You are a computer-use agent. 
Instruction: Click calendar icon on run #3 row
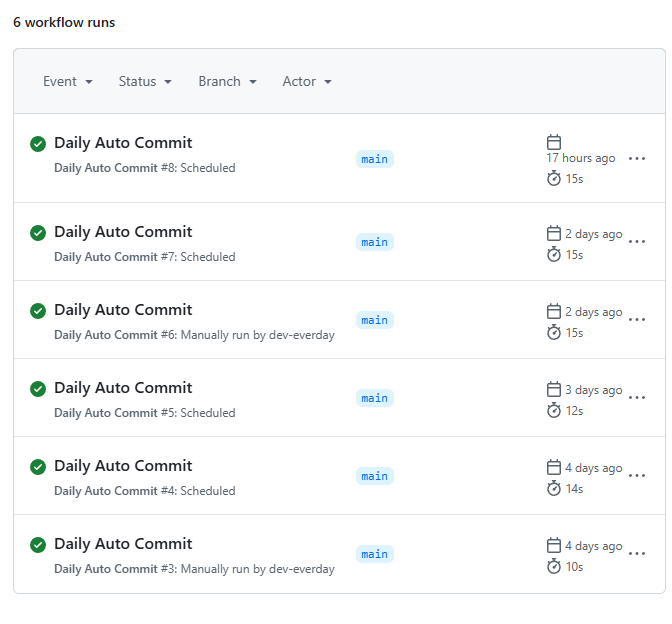click(x=554, y=545)
